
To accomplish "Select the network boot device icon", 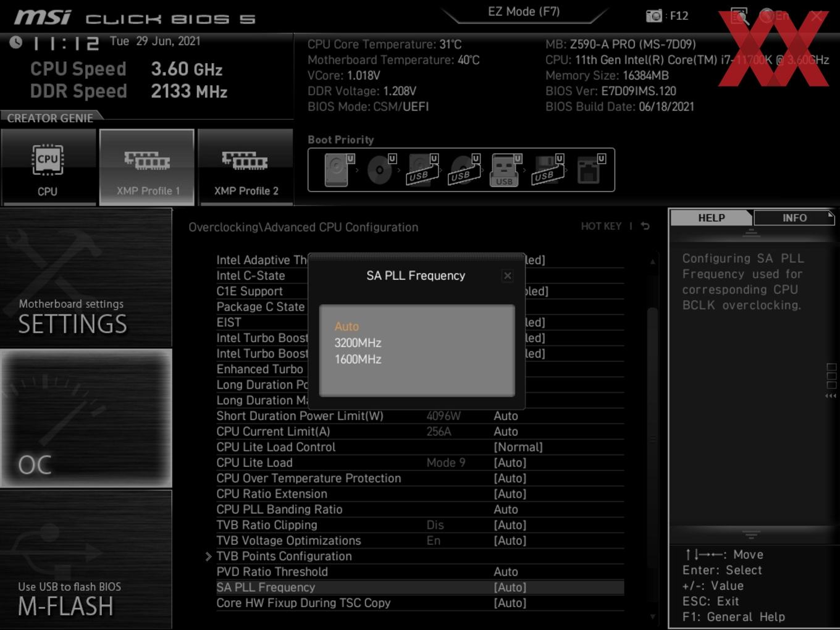I will click(x=590, y=170).
